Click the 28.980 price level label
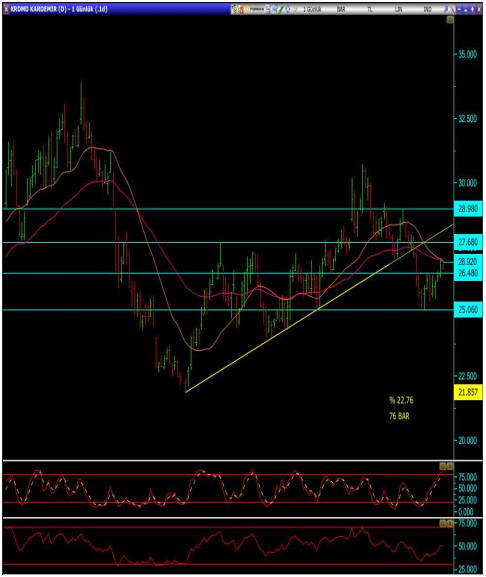The image size is (486, 577). 468,209
